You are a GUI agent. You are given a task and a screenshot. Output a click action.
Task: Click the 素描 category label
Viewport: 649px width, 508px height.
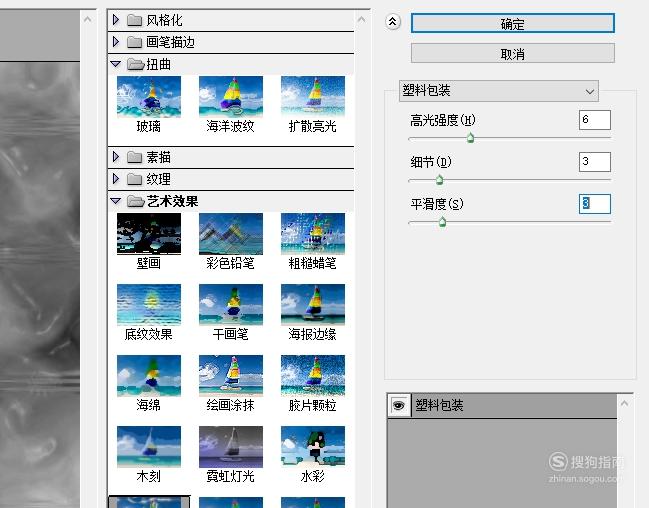(x=159, y=157)
